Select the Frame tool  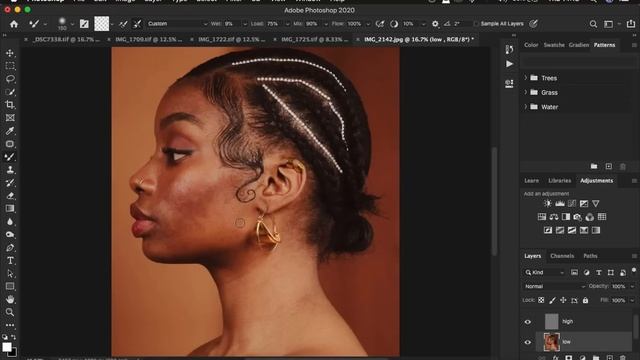(10, 118)
